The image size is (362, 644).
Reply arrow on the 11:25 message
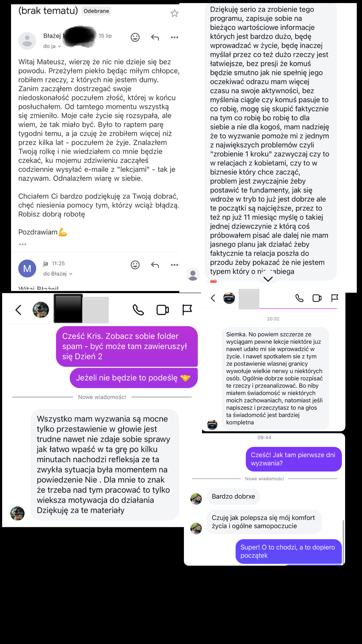(x=155, y=265)
